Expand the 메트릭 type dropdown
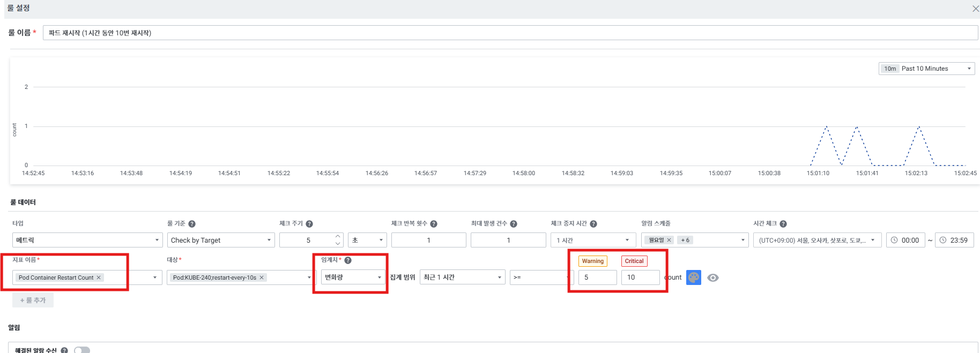 pyautogui.click(x=87, y=240)
